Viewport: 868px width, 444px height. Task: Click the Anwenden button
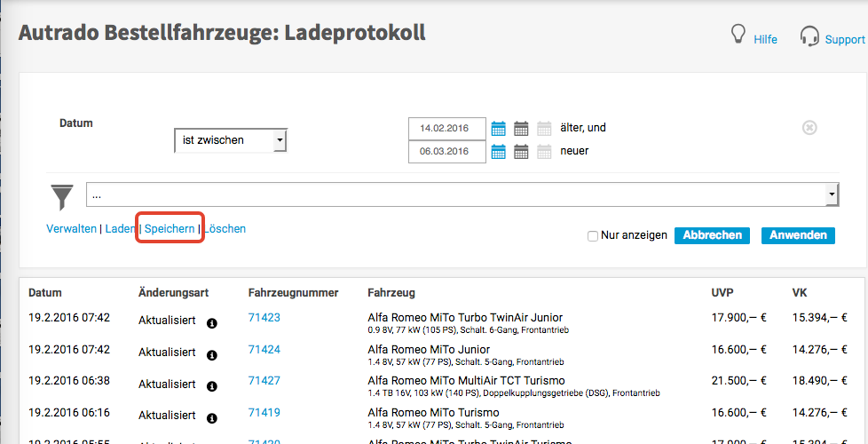(x=798, y=235)
